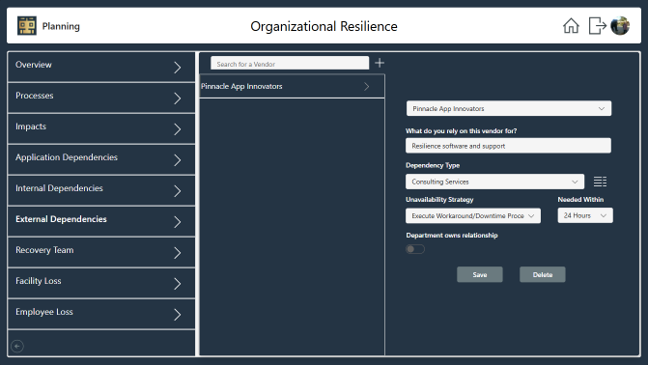Click the Save button
Viewport: 648px width, 365px height.
pos(480,274)
